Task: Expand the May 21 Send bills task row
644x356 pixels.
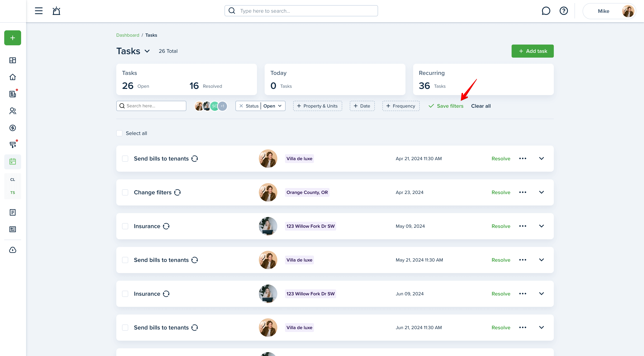Action: [x=541, y=260]
